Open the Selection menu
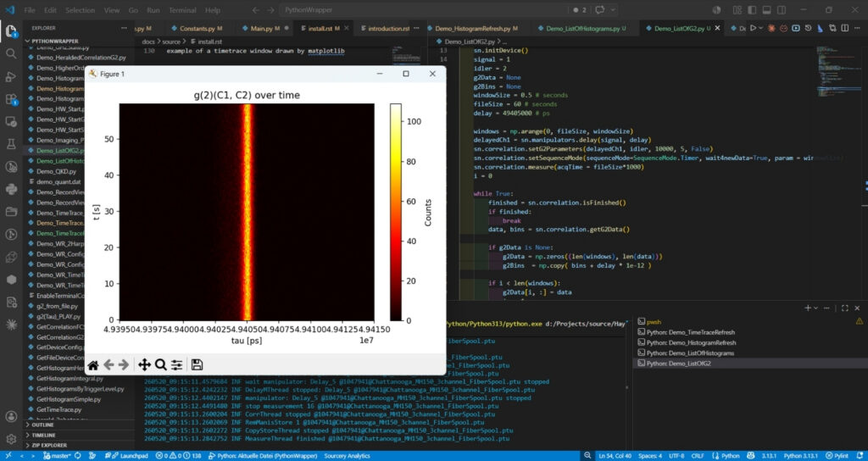The width and height of the screenshot is (868, 461). point(80,10)
